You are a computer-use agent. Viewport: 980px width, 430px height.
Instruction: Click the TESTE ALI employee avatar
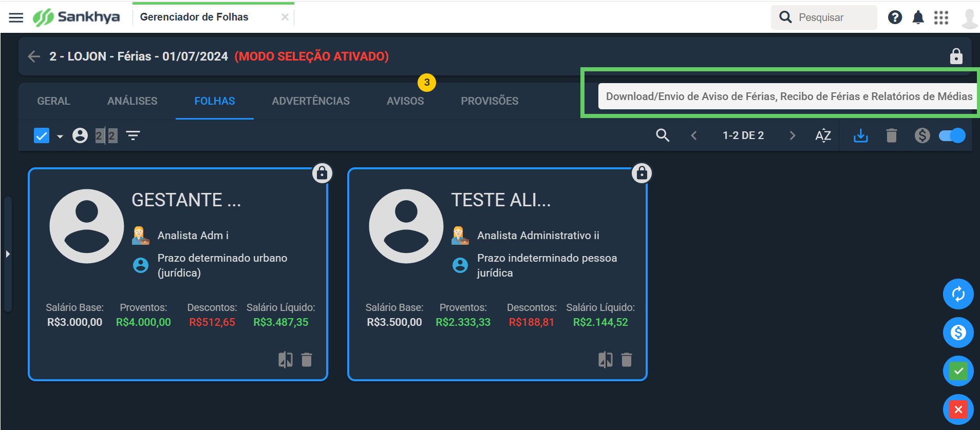point(406,226)
